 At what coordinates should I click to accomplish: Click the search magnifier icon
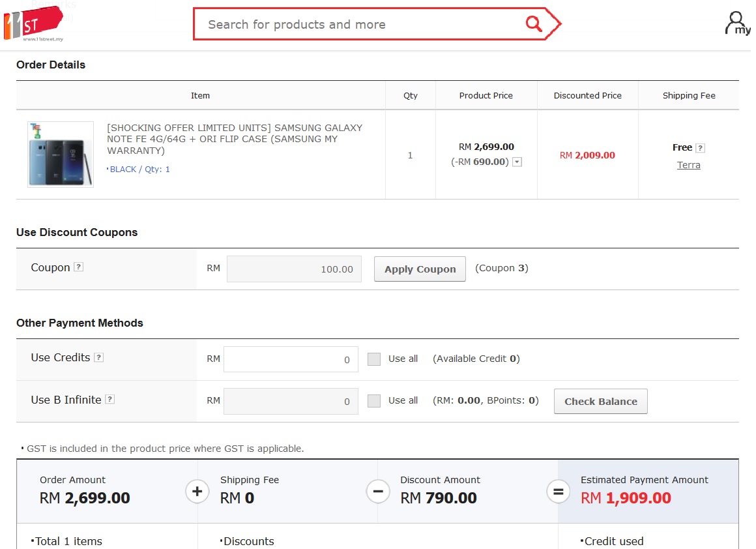534,24
